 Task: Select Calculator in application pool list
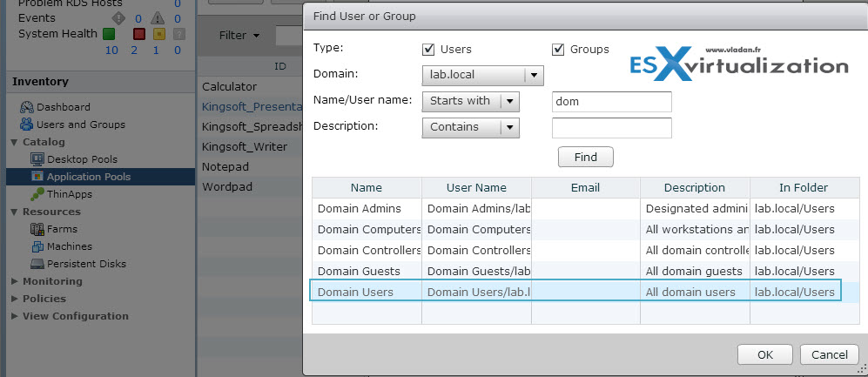click(229, 86)
